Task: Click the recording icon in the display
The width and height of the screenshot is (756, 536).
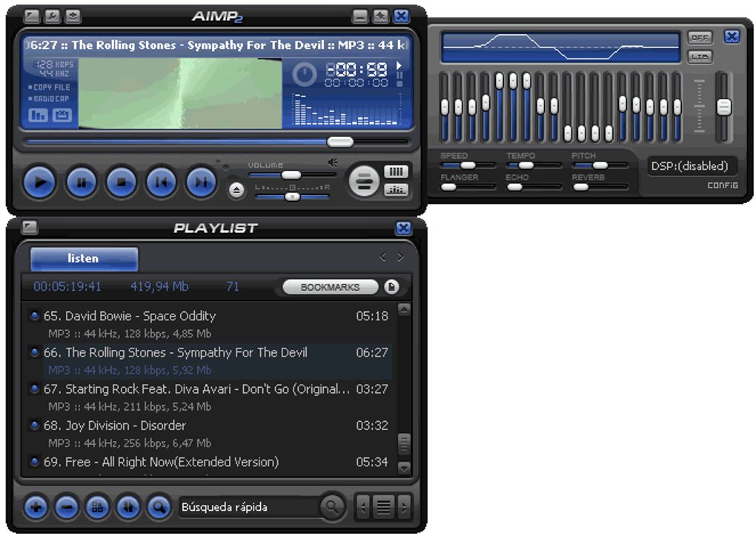Action: pyautogui.click(x=62, y=116)
